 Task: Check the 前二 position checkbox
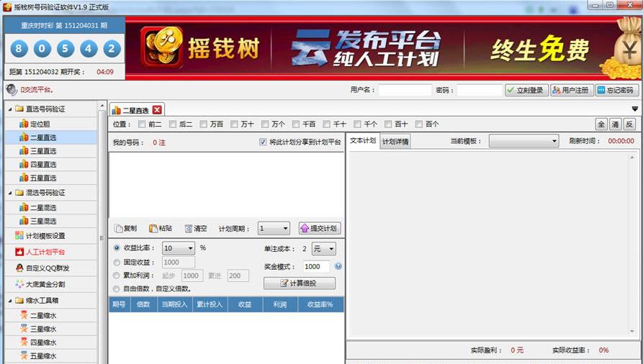142,124
